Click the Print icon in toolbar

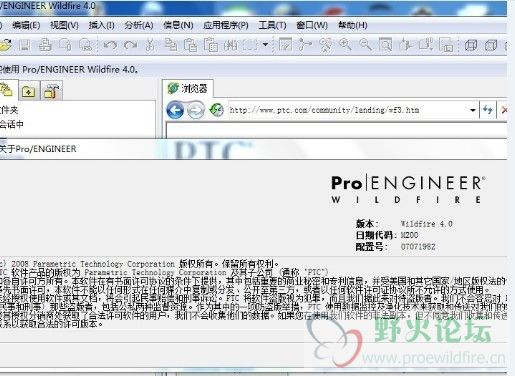coord(45,45)
